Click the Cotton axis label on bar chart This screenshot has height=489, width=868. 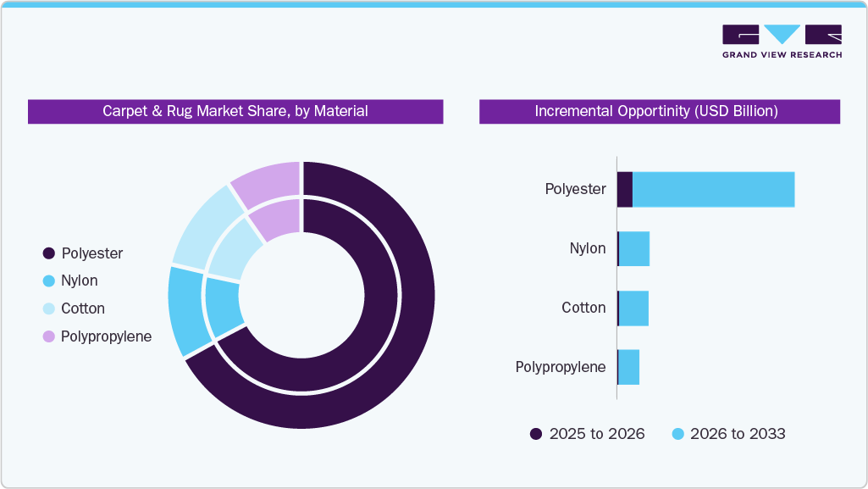point(583,308)
